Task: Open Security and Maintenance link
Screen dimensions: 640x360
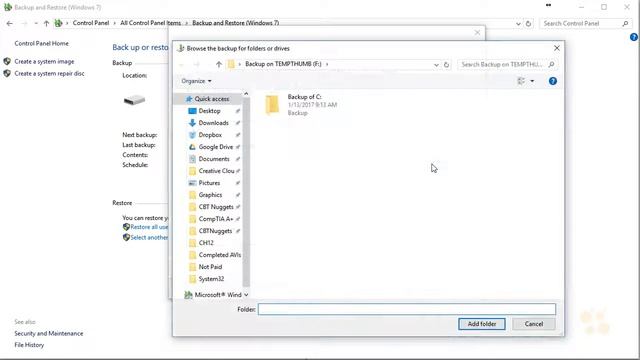Action: pos(49,333)
